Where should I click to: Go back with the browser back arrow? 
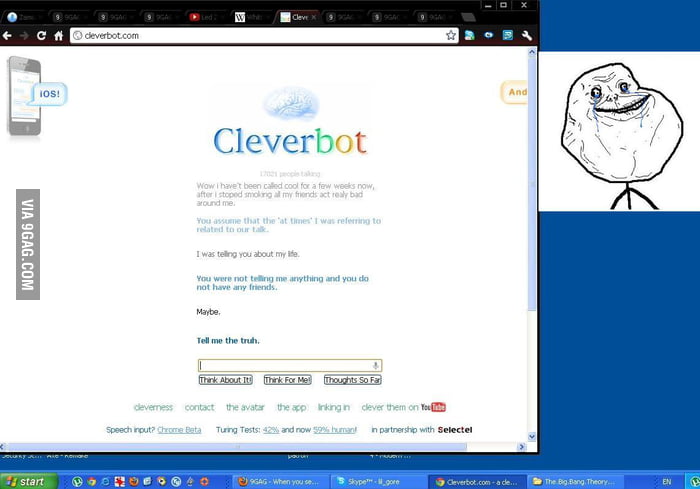point(8,35)
